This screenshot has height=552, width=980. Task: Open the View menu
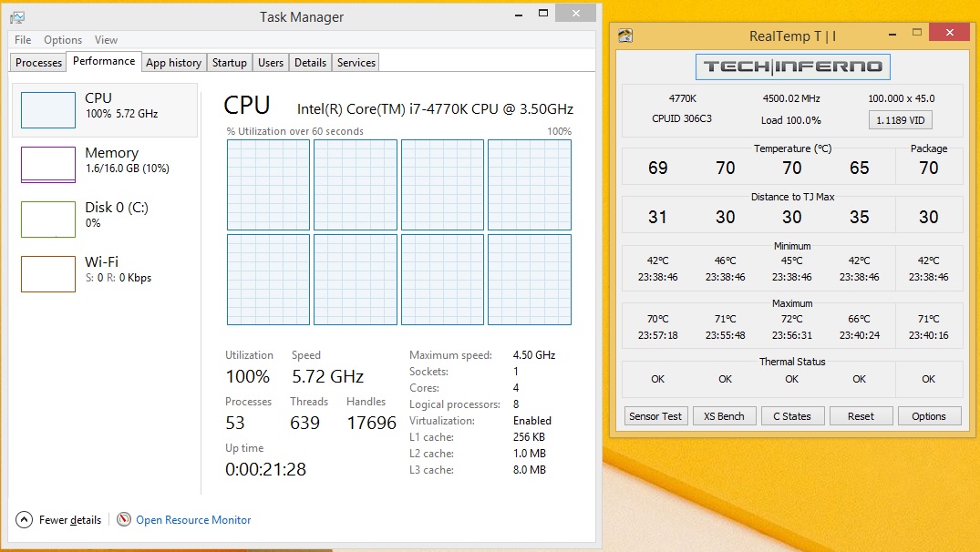point(106,40)
